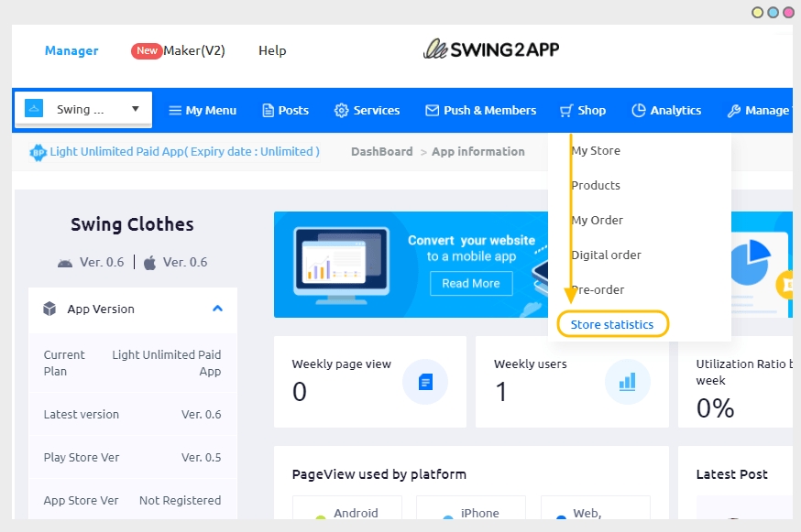This screenshot has height=532, width=801.
Task: Click the DashBoard breadcrumb link
Action: tap(381, 151)
